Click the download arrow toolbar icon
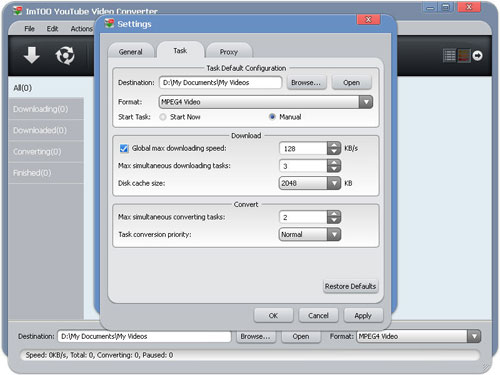Image resolution: width=500 pixels, height=375 pixels. coord(32,55)
